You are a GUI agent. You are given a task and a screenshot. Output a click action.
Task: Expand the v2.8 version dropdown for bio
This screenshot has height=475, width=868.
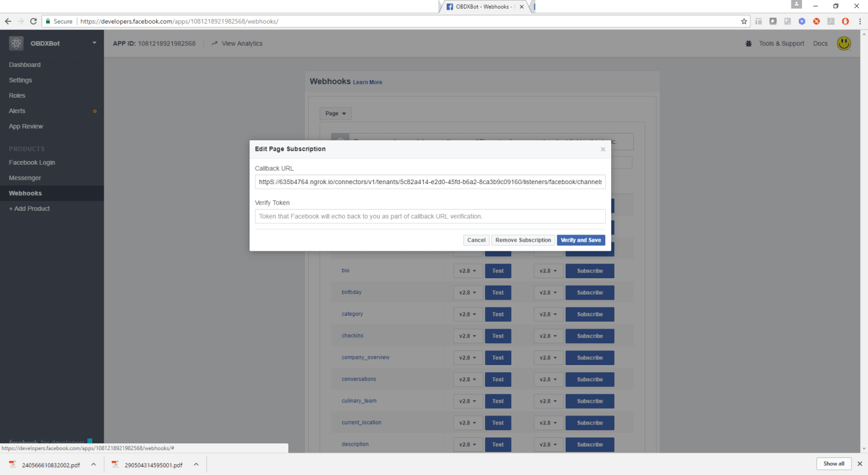tap(467, 270)
